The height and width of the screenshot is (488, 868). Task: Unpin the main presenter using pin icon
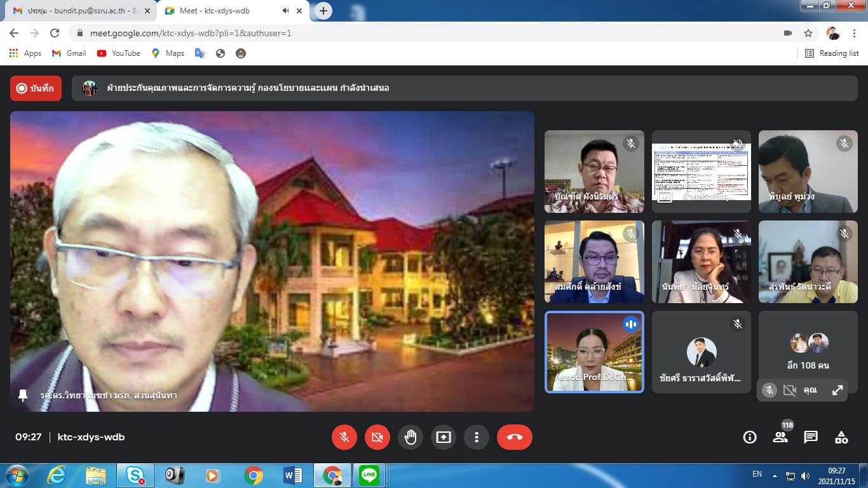click(23, 395)
